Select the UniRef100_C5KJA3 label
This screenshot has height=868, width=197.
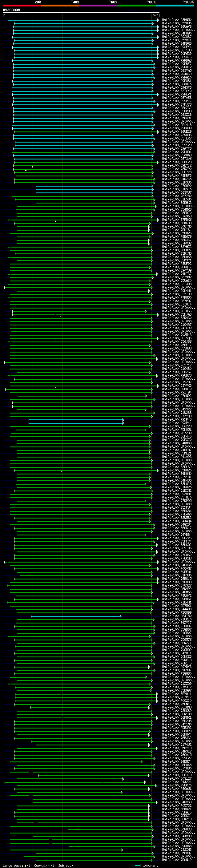point(177,314)
